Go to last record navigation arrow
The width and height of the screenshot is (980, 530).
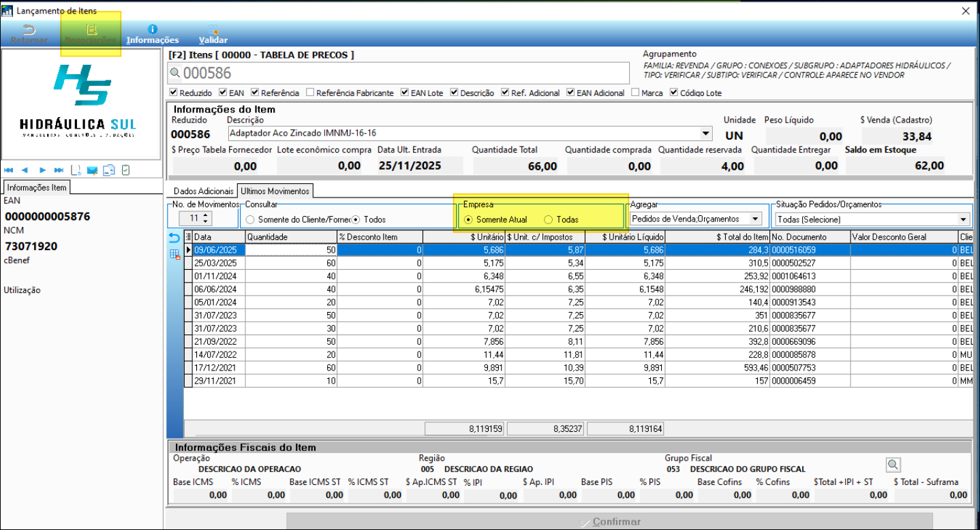(x=59, y=170)
